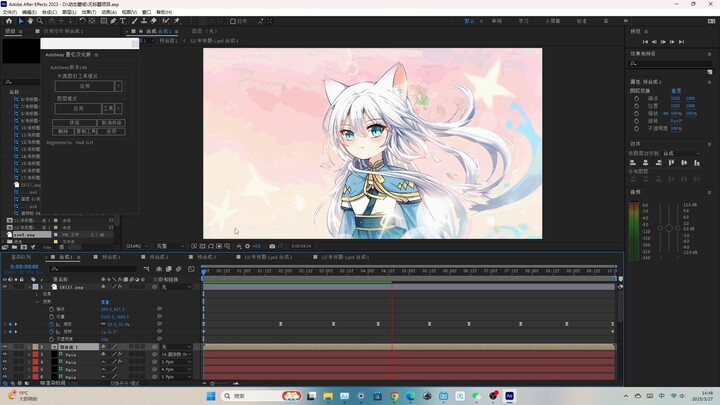Open the magnification ratio dropdown
720x405 pixels.
[137, 245]
